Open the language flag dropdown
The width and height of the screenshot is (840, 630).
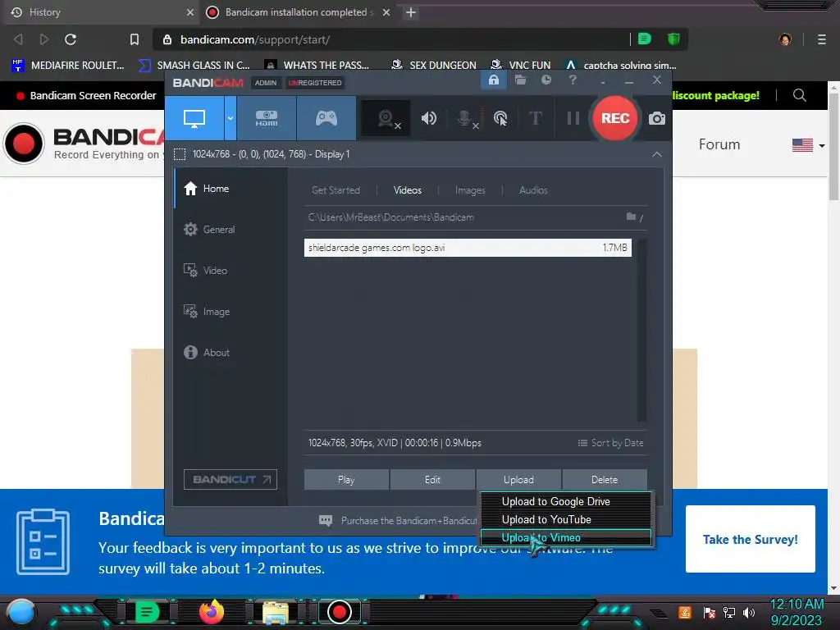point(808,145)
